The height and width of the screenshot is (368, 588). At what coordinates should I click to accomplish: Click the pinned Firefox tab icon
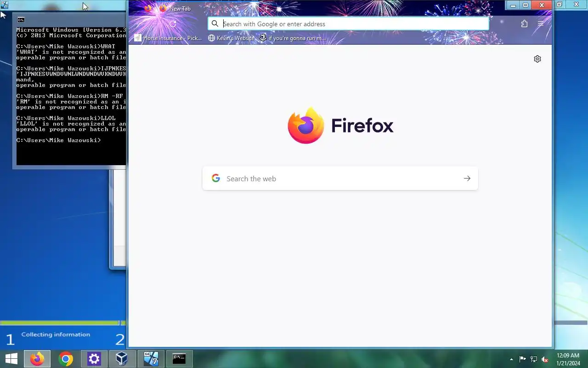[148, 8]
